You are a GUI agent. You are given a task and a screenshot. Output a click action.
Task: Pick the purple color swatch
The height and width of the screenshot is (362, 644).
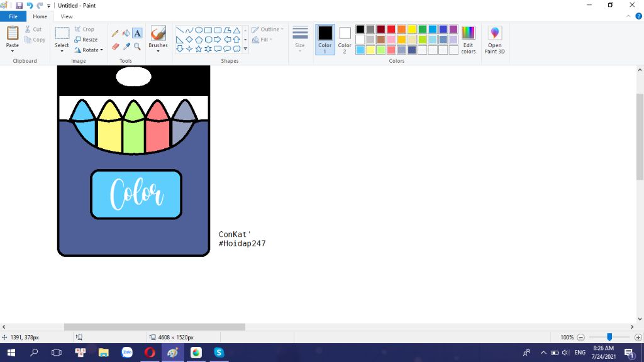[453, 29]
